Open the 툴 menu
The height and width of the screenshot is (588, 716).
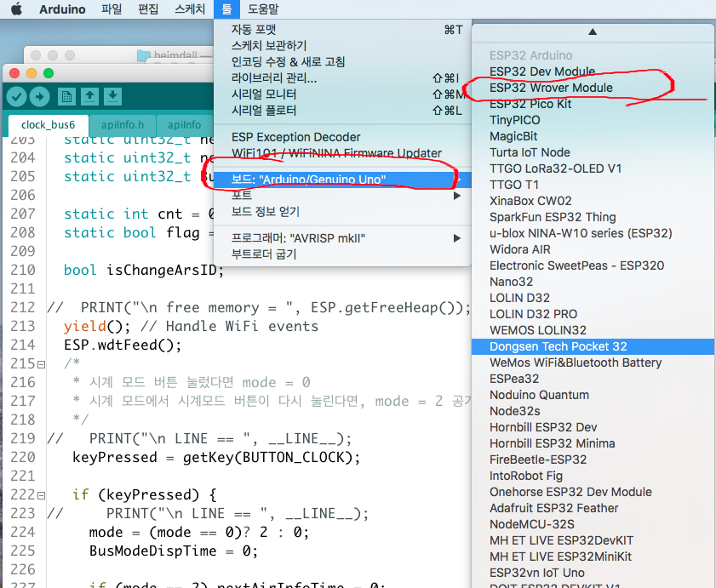click(226, 9)
